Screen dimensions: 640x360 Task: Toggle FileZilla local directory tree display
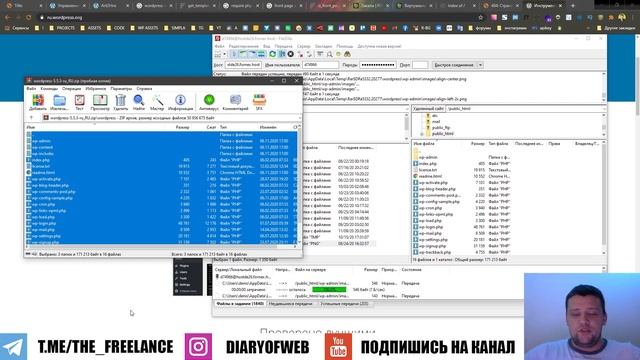[x=243, y=54]
